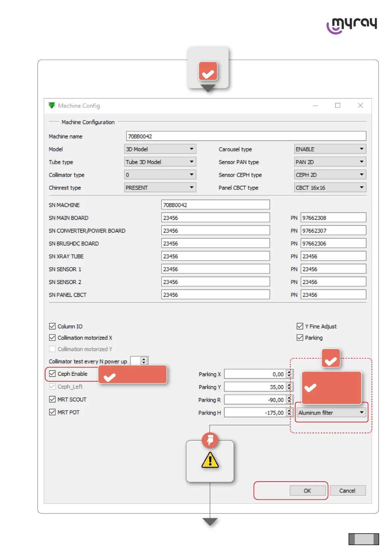The height and width of the screenshot is (554, 392).
Task: Close the Machine Config window
Action: 360,105
